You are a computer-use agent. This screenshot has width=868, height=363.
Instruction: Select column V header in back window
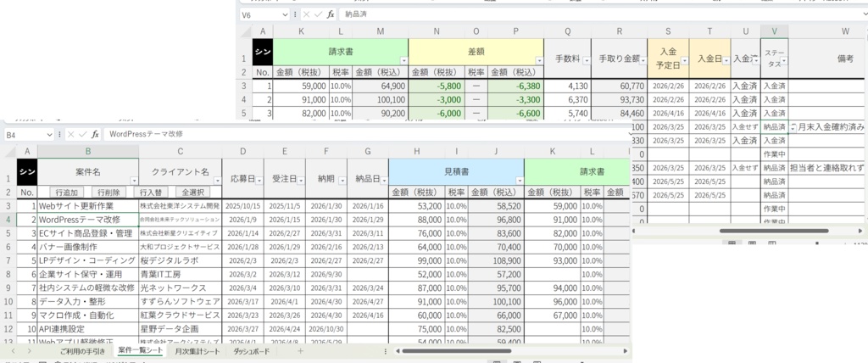click(774, 31)
